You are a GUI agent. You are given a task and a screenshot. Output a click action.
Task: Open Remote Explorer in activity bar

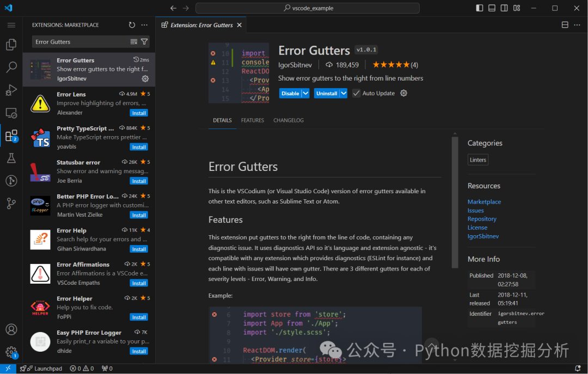pyautogui.click(x=11, y=113)
